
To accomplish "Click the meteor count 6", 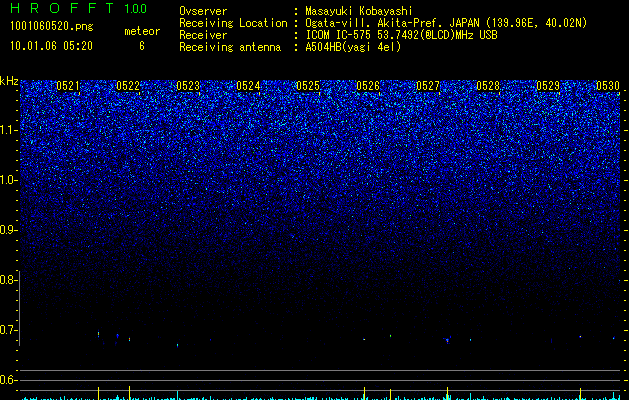I will point(142,46).
